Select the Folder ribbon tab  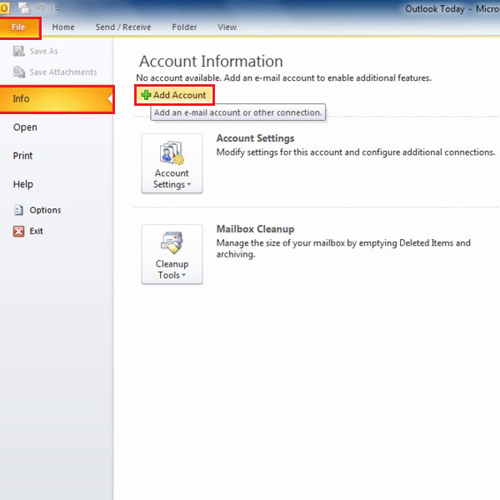(x=184, y=27)
